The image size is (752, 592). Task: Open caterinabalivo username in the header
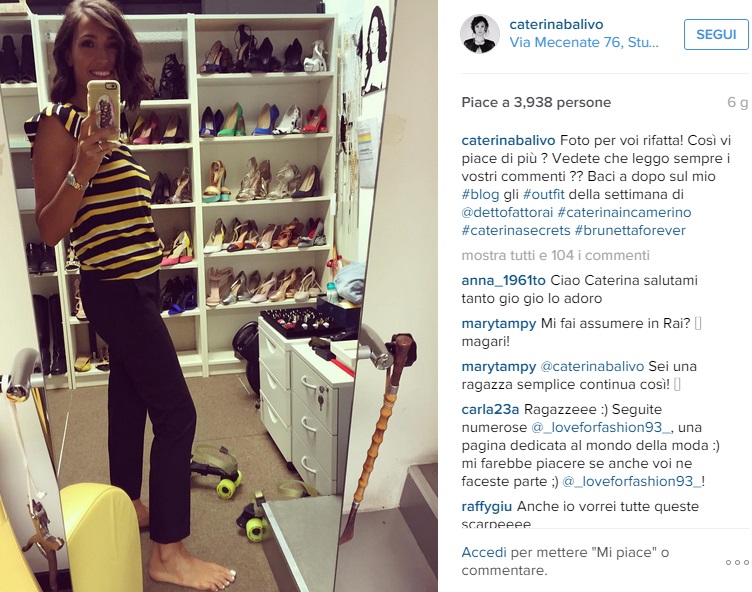tap(556, 24)
